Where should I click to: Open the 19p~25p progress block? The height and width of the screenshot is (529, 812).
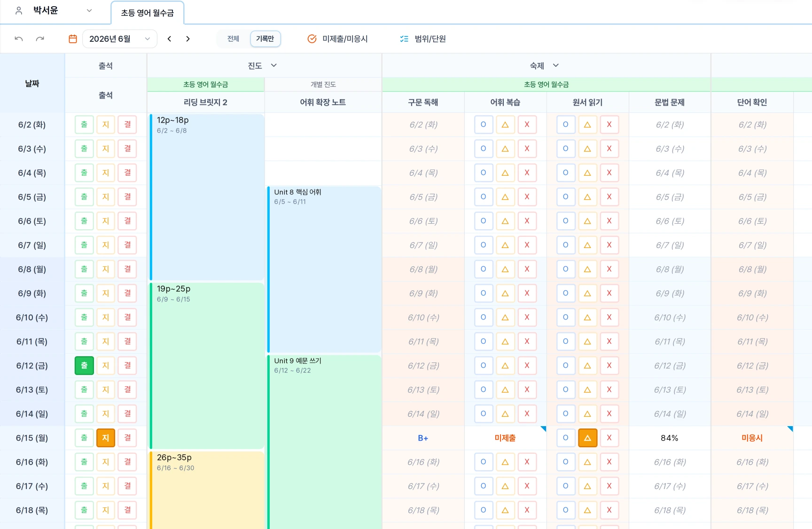coord(207,366)
